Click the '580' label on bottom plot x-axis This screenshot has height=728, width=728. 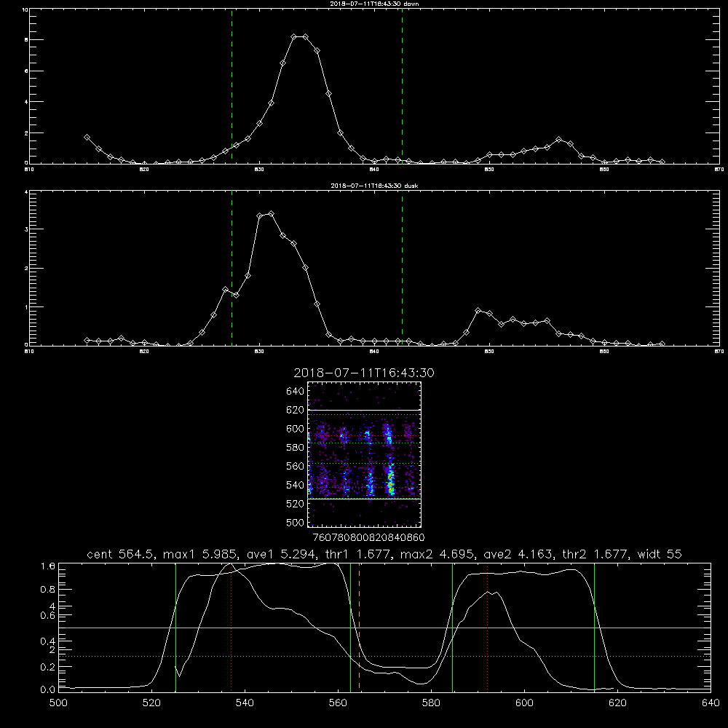[431, 703]
